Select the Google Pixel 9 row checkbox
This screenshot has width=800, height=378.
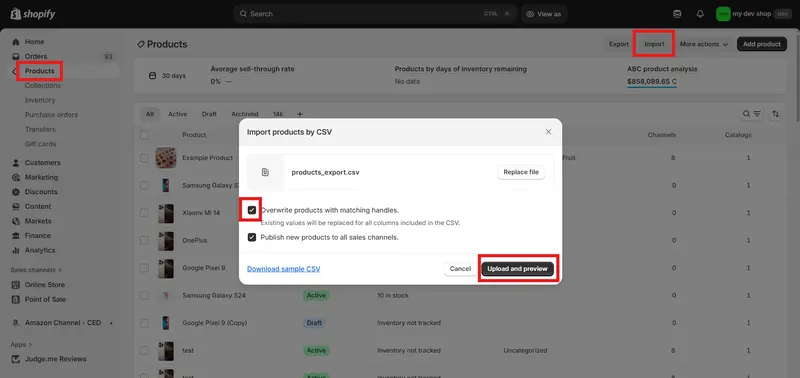pyautogui.click(x=144, y=268)
